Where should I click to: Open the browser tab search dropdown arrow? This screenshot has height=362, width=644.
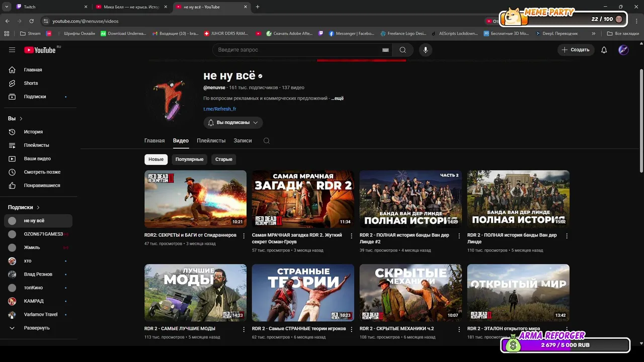point(7,7)
